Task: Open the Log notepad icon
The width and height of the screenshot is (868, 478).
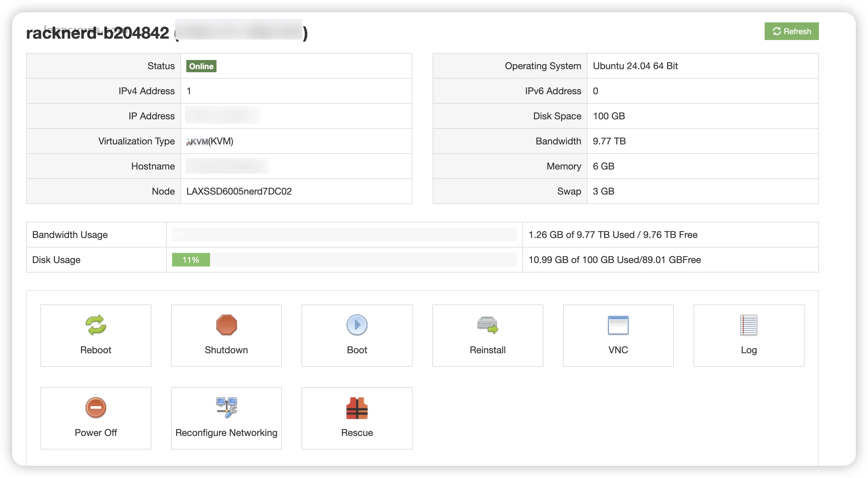Action: 748,325
